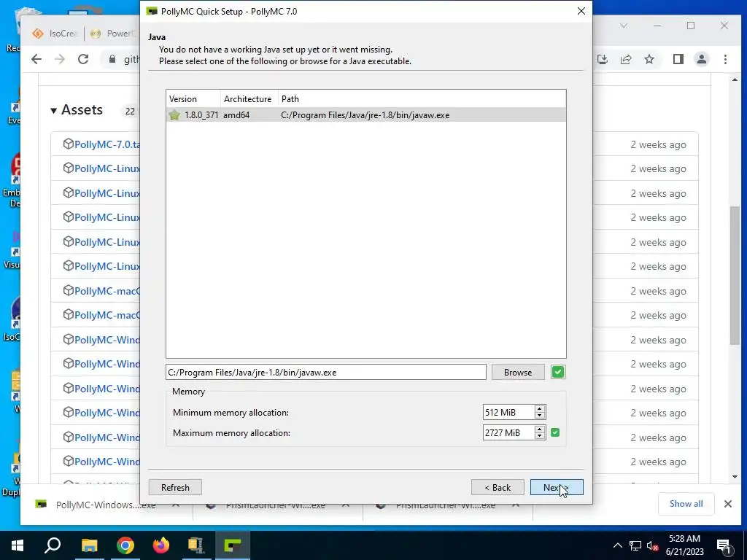This screenshot has width=747, height=560.
Task: Go back to the previous setup page
Action: tap(498, 487)
